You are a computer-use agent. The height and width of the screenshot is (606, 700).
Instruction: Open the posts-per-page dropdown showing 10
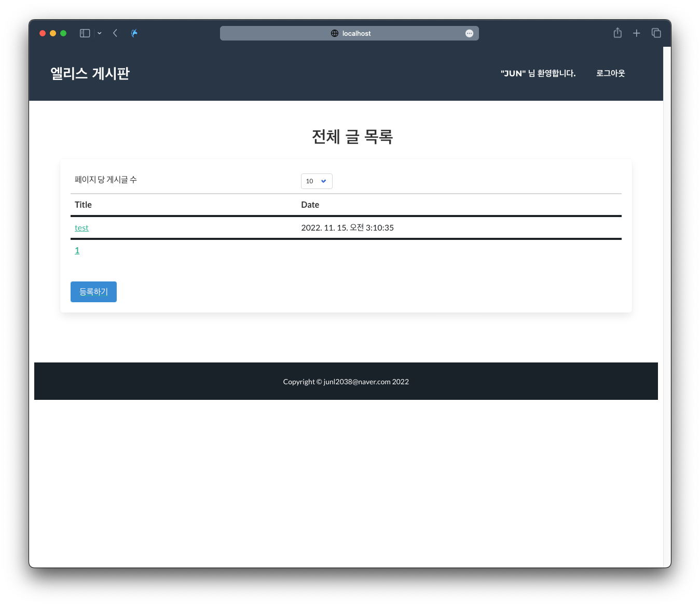tap(317, 181)
